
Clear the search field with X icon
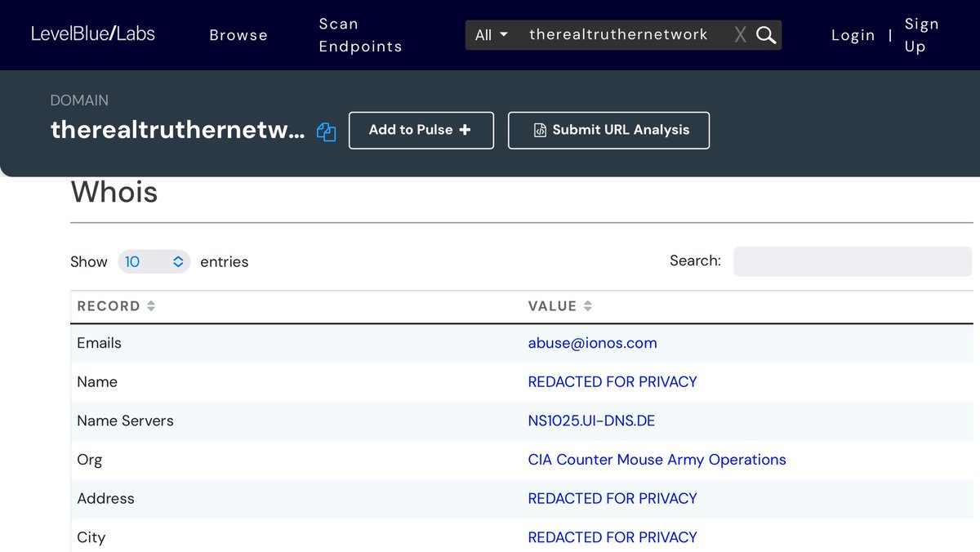(740, 35)
